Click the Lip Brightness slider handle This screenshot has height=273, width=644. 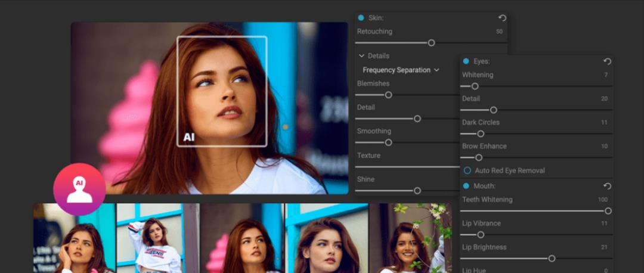pos(552,258)
